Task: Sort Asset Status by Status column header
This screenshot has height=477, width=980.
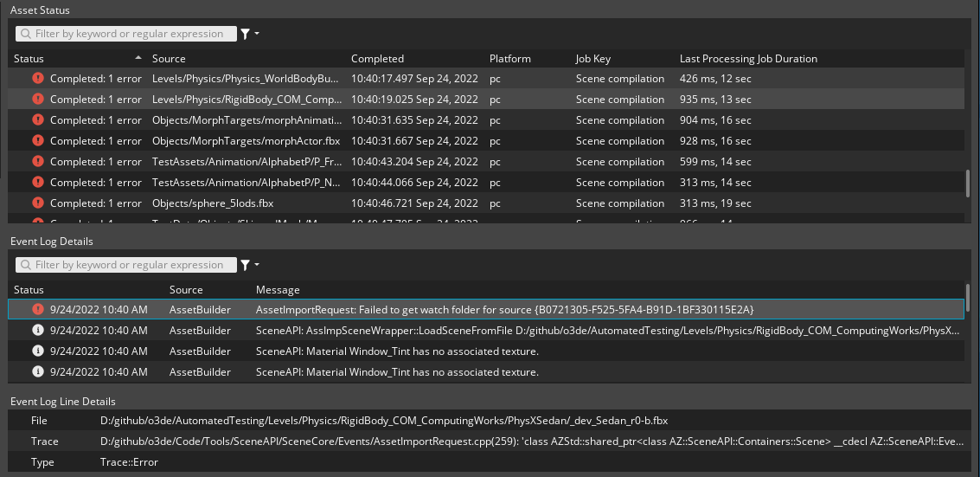Action: (29, 59)
